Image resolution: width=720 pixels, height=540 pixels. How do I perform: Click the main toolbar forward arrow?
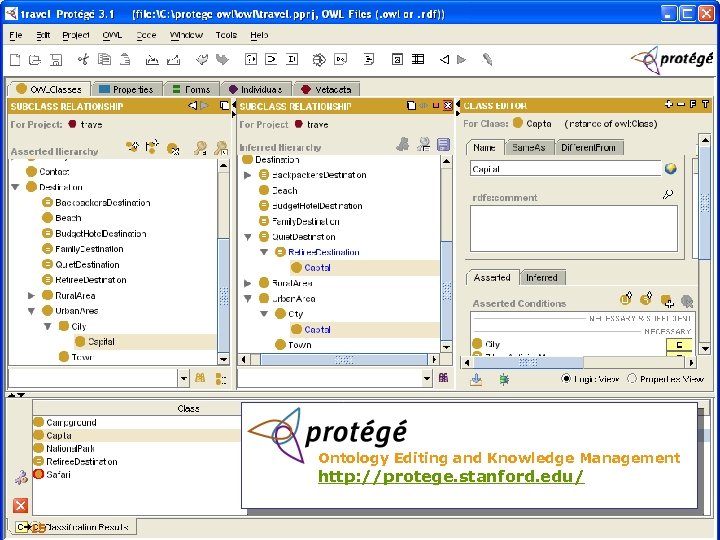point(461,60)
